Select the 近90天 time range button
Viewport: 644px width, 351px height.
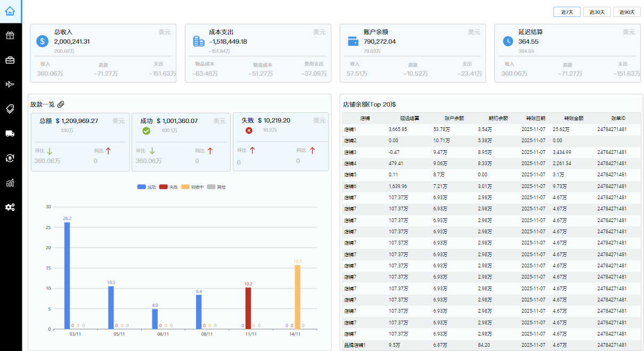(627, 12)
